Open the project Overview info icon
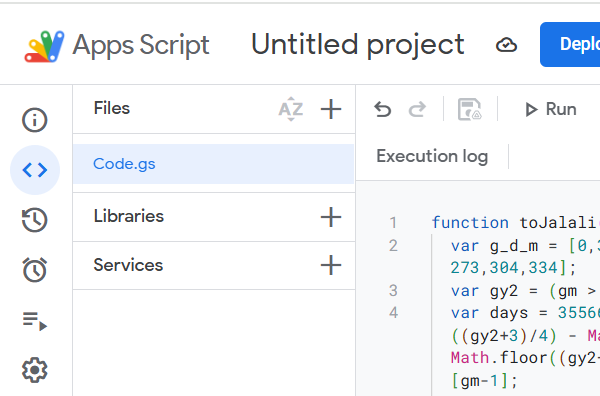The width and height of the screenshot is (600, 396). coord(34,120)
